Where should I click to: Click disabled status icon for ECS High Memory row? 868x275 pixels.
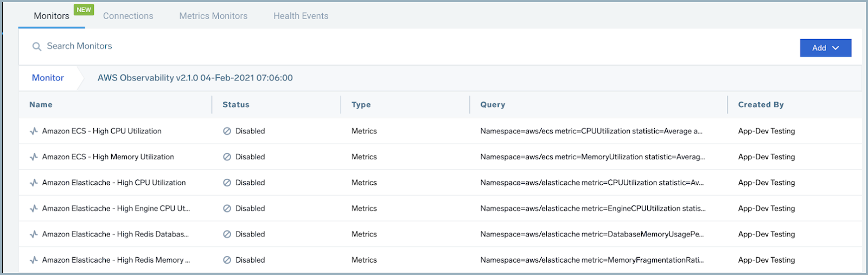click(227, 157)
